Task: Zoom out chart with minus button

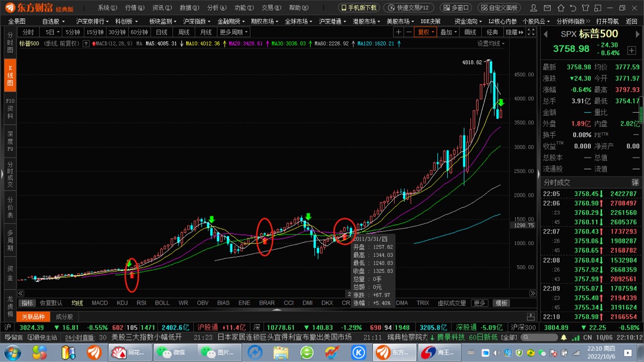Action: tap(409, 32)
